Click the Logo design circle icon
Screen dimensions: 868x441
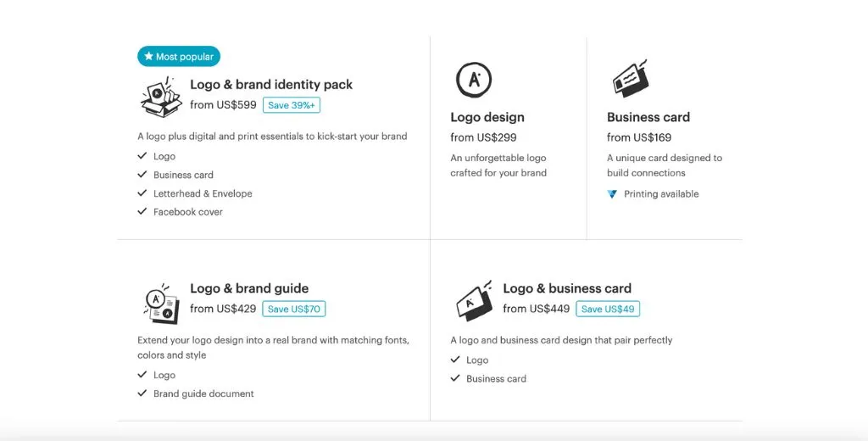coord(474,80)
